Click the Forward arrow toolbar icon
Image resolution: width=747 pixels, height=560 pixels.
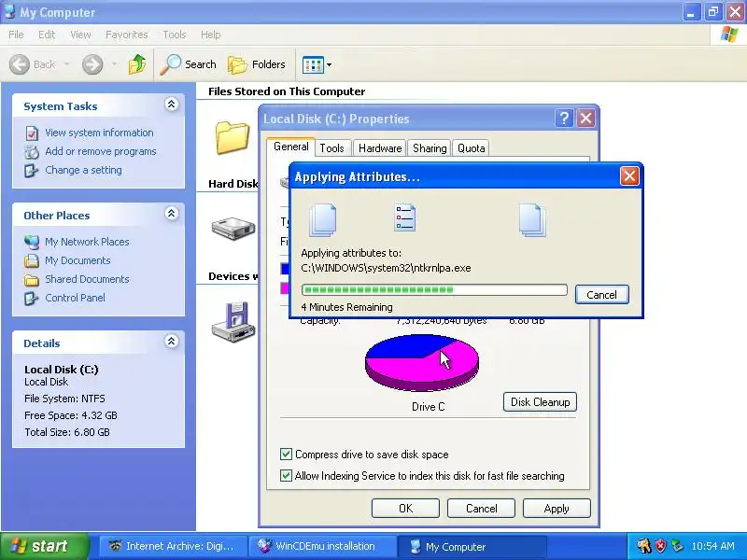click(x=92, y=64)
